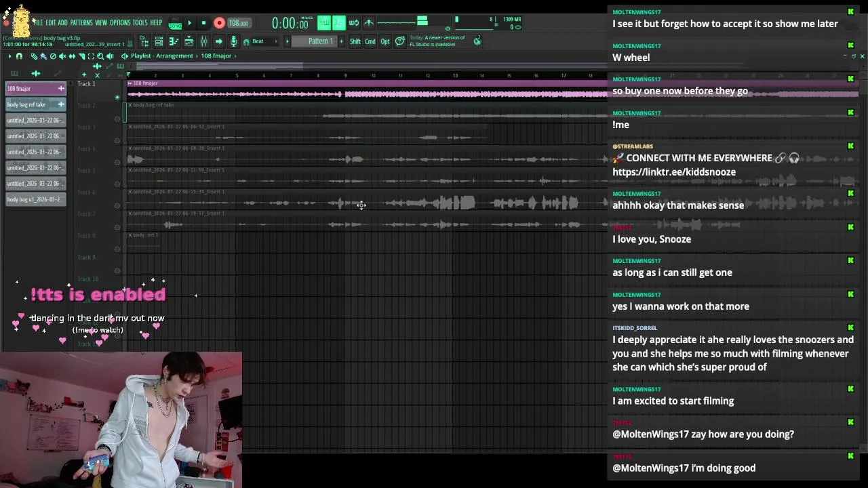Select the Paint brush tool in playlist
The image size is (868, 488).
43,56
